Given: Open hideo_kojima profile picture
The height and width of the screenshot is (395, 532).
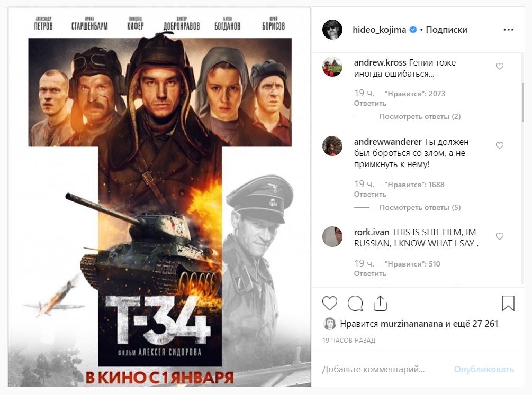Looking at the screenshot, I should [x=332, y=30].
